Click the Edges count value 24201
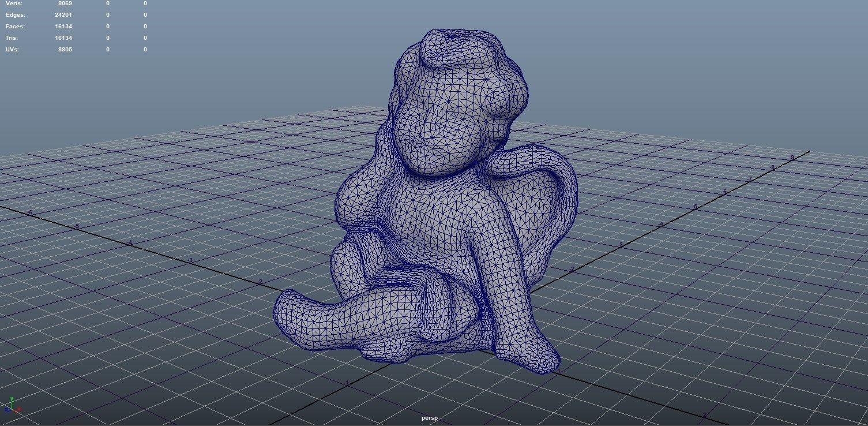This screenshot has height=426, width=868. pyautogui.click(x=63, y=15)
